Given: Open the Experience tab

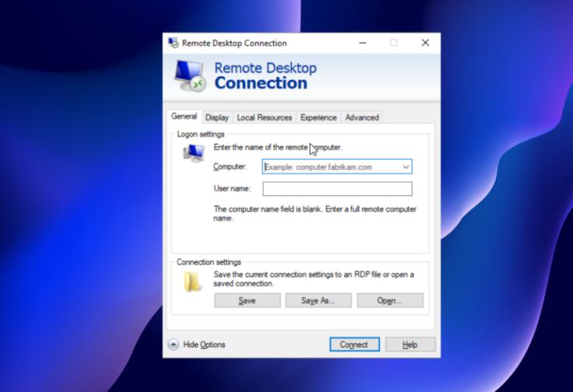Looking at the screenshot, I should coord(318,117).
